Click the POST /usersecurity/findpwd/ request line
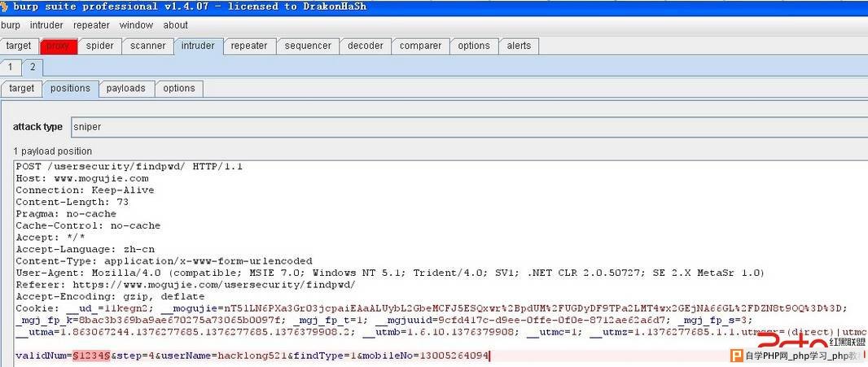Image resolution: width=868 pixels, height=367 pixels. (x=129, y=166)
